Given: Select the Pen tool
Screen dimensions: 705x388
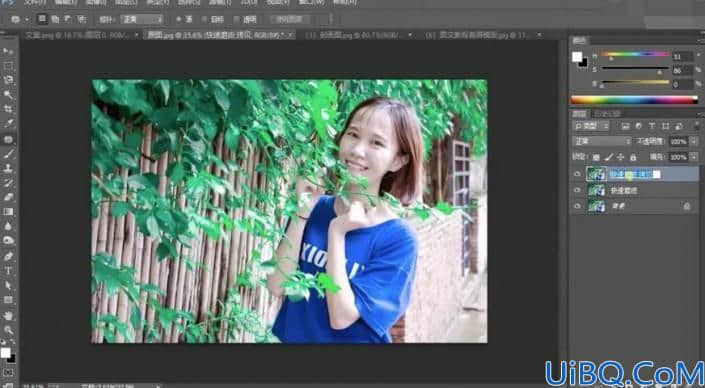Looking at the screenshot, I should pos(8,256).
